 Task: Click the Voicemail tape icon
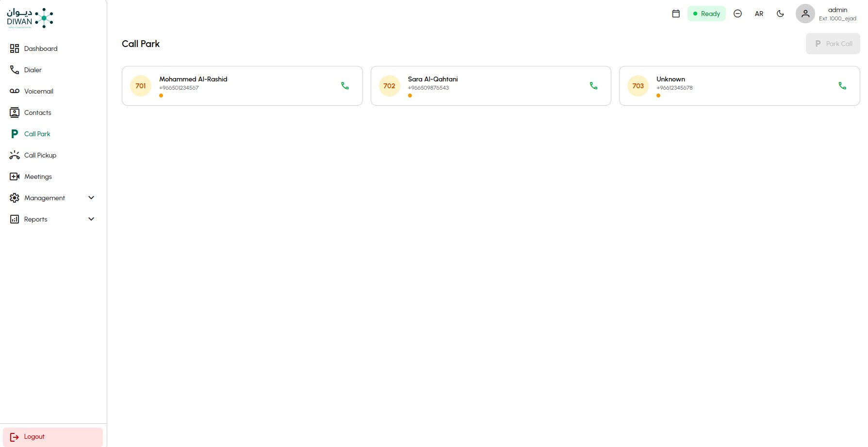(x=15, y=91)
